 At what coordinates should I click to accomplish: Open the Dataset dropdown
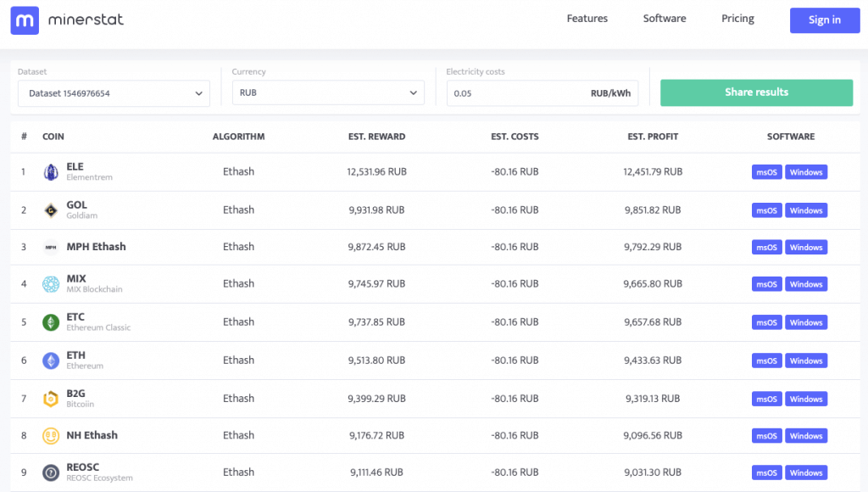pos(114,93)
